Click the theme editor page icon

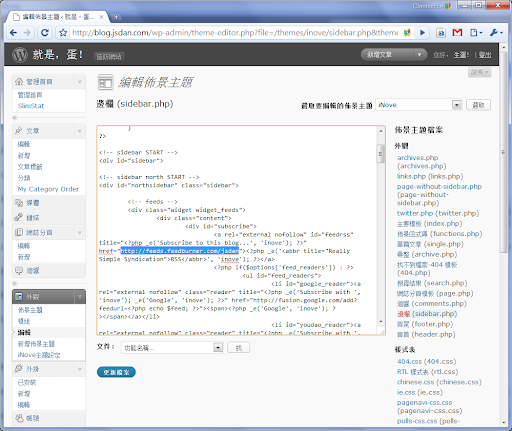click(105, 82)
